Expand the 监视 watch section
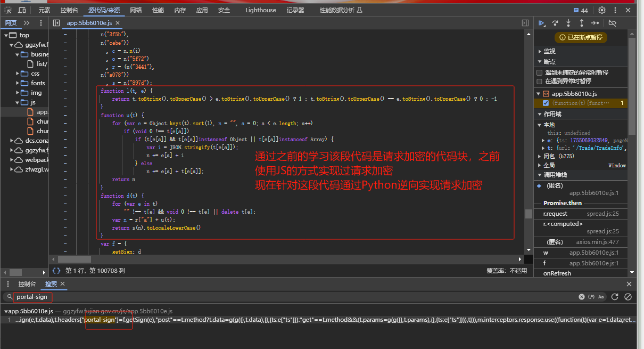The height and width of the screenshot is (349, 644). tap(540, 51)
